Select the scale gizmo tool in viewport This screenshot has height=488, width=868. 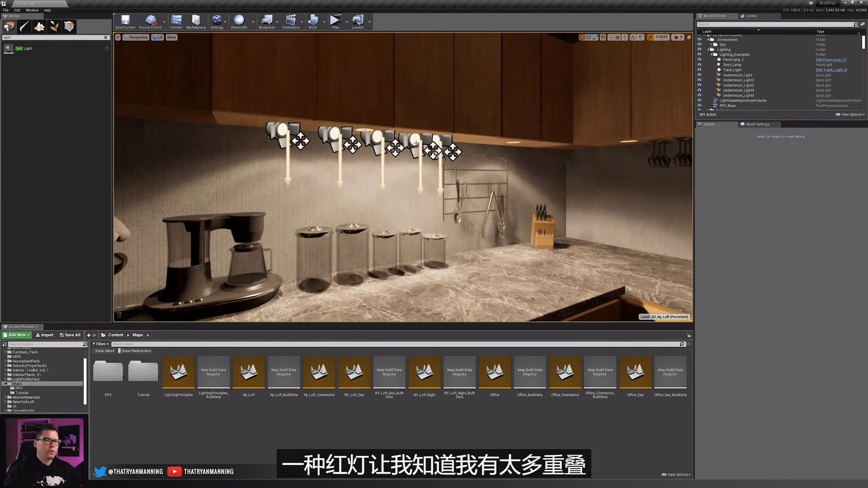[595, 37]
